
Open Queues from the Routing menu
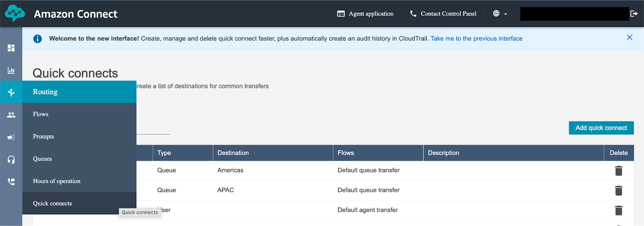42,159
